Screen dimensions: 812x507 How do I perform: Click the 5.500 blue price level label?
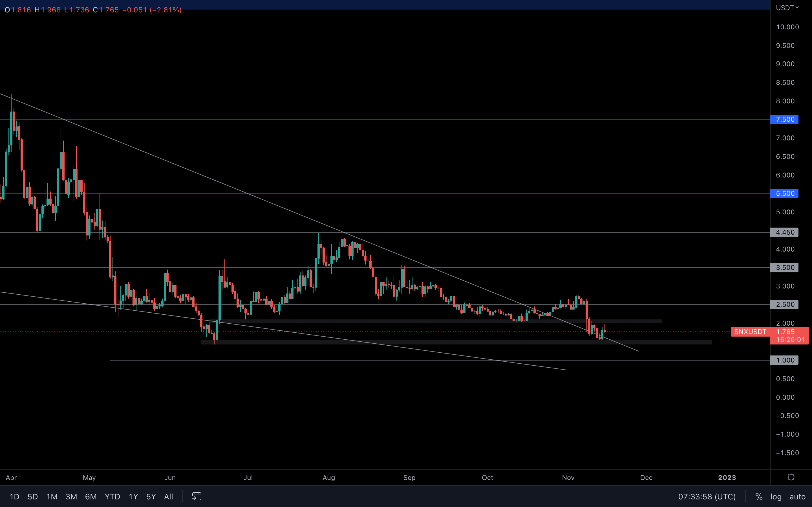coord(784,194)
